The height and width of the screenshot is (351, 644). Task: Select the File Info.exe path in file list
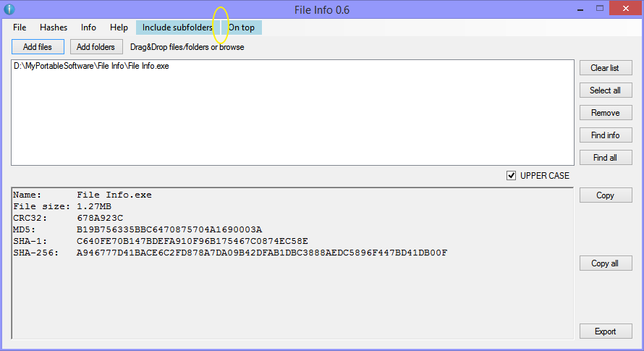(x=91, y=66)
